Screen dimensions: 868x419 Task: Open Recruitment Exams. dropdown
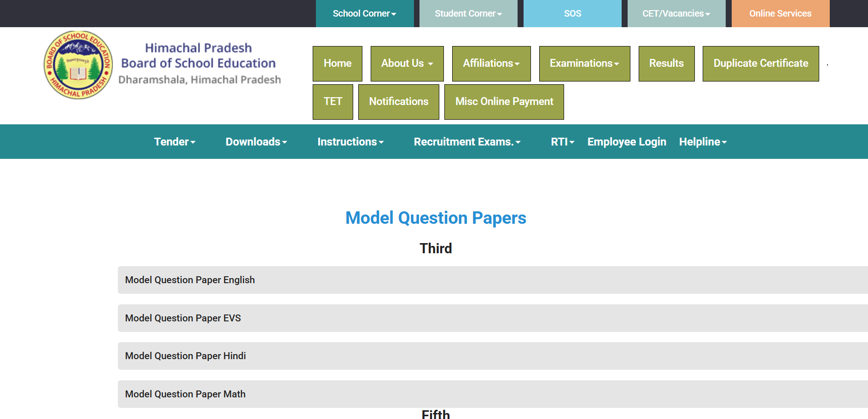point(467,142)
